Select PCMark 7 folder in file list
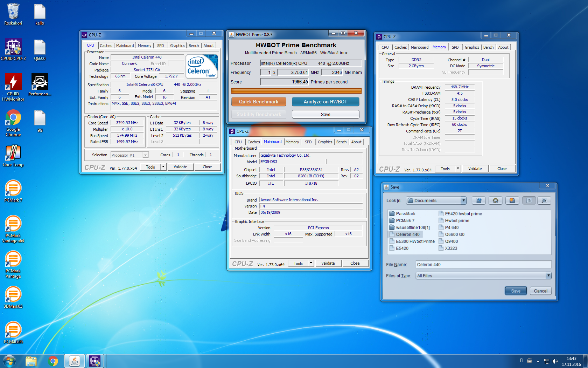 pyautogui.click(x=401, y=221)
